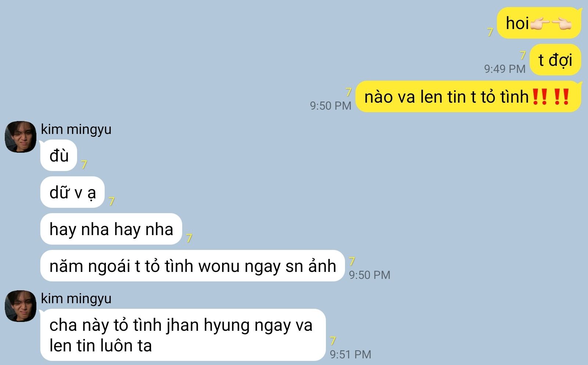Viewport: 588px width, 365px height.
Task: Select the 'cha này tỏ tình jhan hyung' bubble
Action: click(x=183, y=335)
